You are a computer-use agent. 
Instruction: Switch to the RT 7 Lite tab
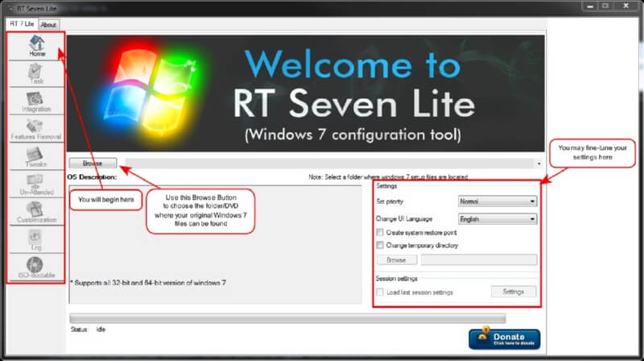click(22, 24)
